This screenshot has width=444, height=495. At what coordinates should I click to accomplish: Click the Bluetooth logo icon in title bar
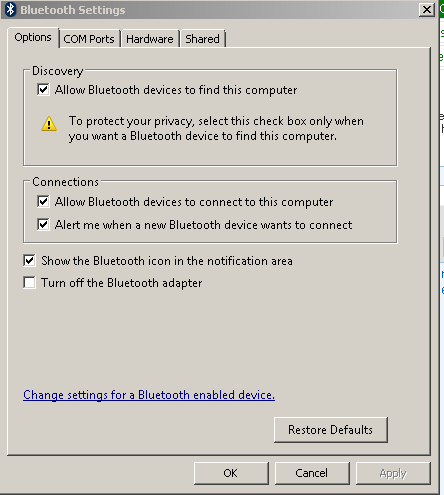pyautogui.click(x=11, y=10)
